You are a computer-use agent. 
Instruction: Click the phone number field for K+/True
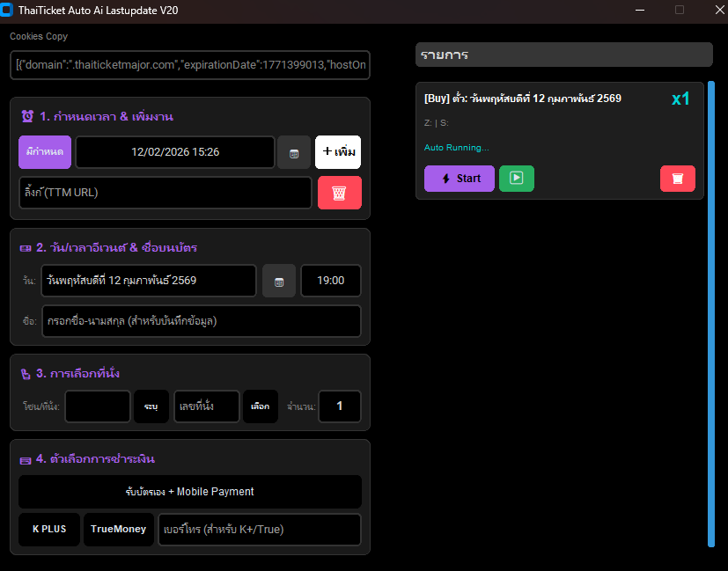tap(259, 530)
